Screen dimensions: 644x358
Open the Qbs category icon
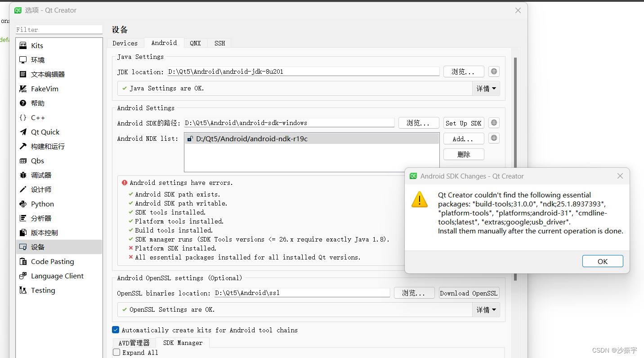23,161
